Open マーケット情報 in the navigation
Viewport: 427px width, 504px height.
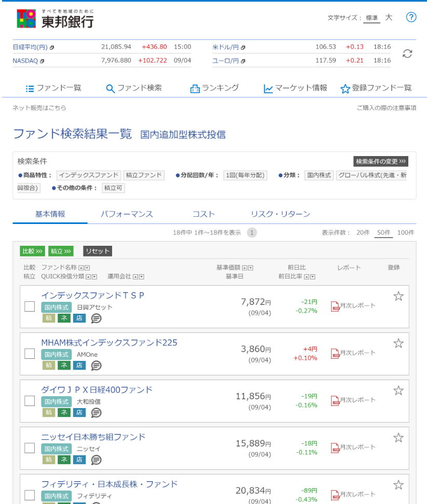point(295,88)
